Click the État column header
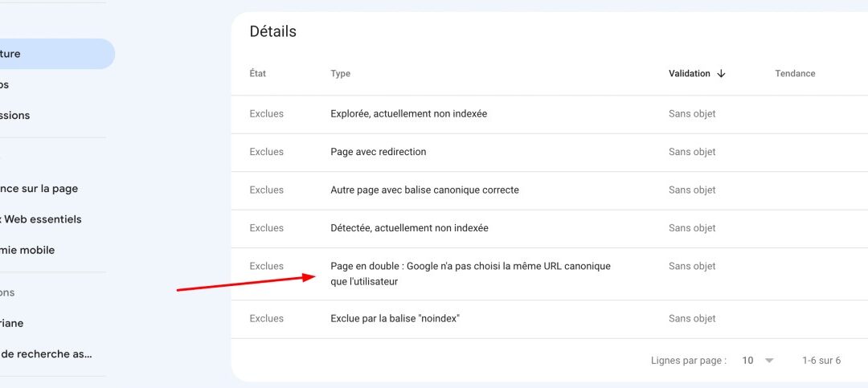Viewport: 868px width, 388px height. pos(258,73)
